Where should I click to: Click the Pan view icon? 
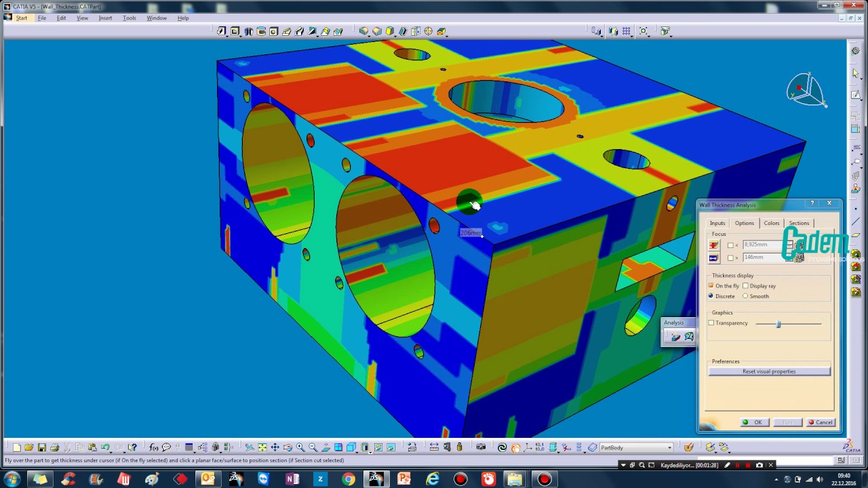click(x=275, y=447)
